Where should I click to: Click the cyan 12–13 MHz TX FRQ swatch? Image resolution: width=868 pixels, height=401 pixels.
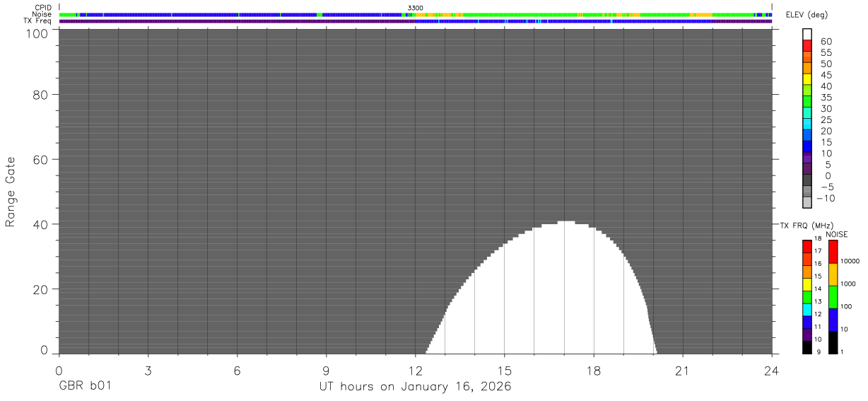click(x=807, y=309)
